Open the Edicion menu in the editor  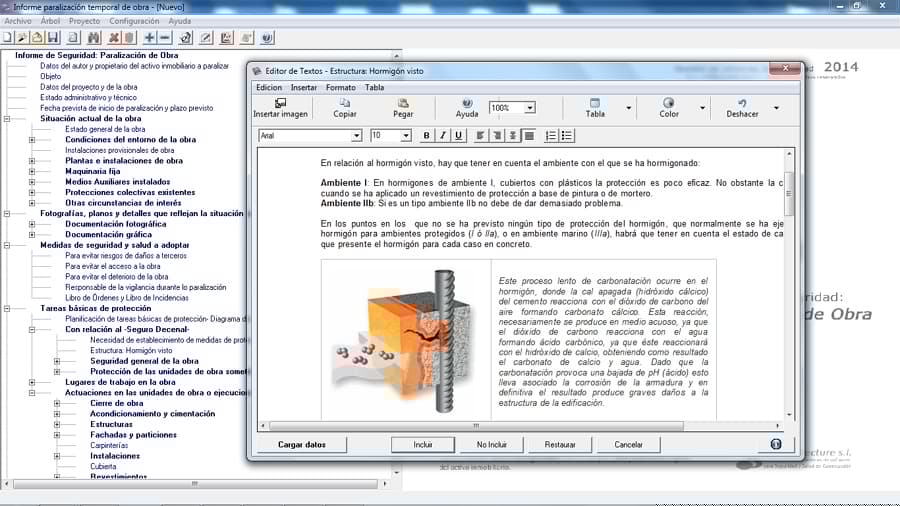[269, 88]
